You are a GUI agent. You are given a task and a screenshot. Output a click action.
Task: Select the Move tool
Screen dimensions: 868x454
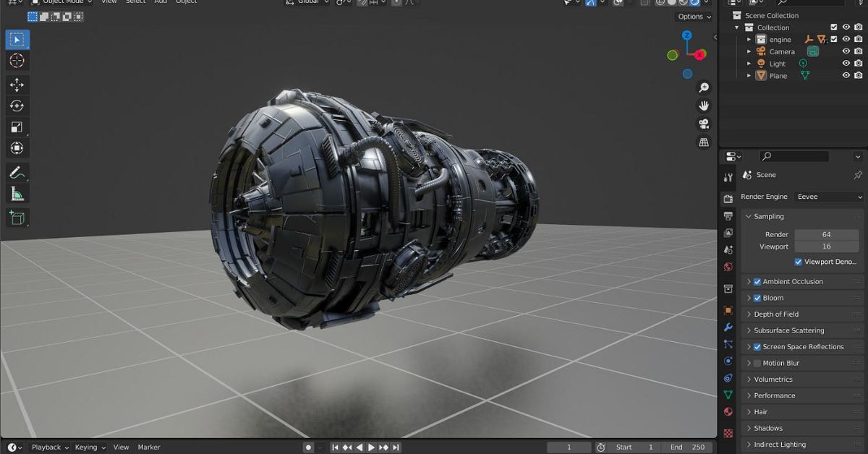17,84
